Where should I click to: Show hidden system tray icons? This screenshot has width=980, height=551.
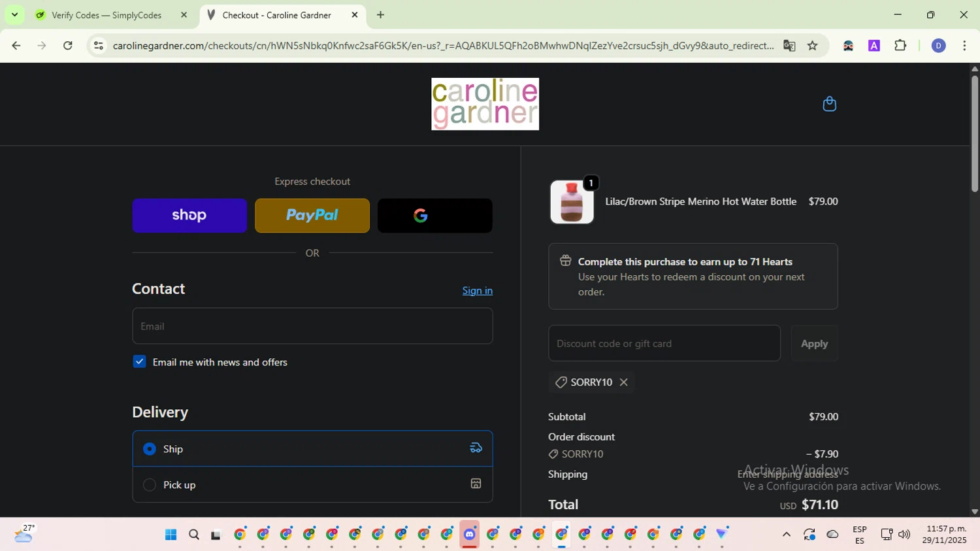coord(787,535)
